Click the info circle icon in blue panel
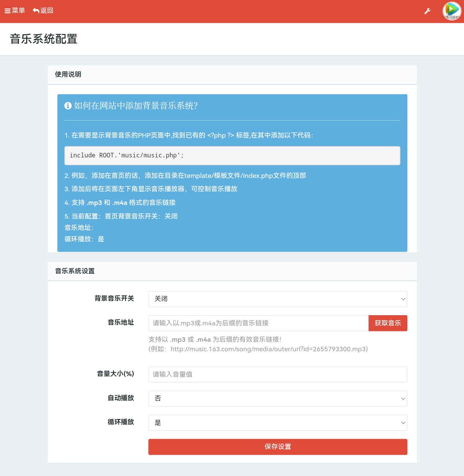 tap(68, 106)
